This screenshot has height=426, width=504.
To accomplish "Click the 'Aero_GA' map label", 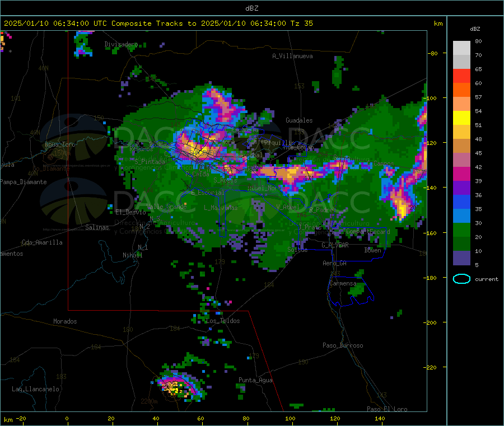I will pos(334,263).
